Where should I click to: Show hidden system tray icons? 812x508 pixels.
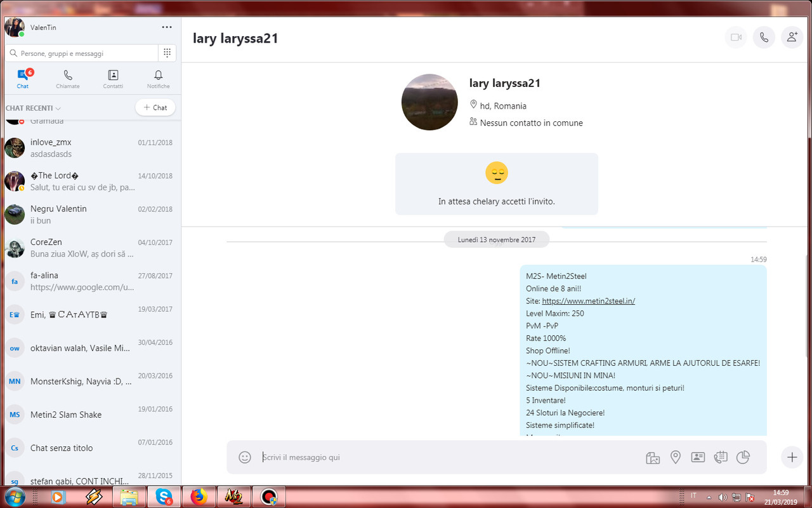pyautogui.click(x=709, y=497)
